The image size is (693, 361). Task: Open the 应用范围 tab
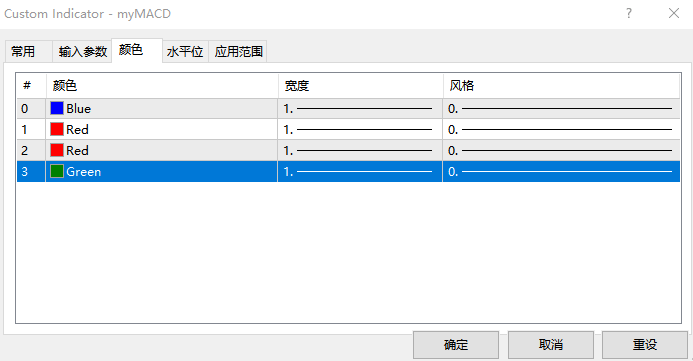point(238,52)
